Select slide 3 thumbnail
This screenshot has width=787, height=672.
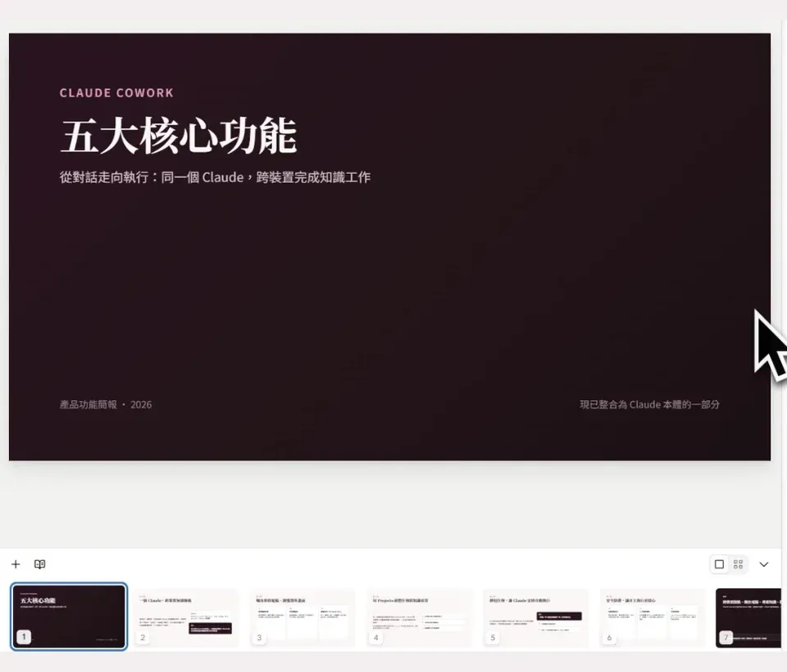(x=302, y=618)
